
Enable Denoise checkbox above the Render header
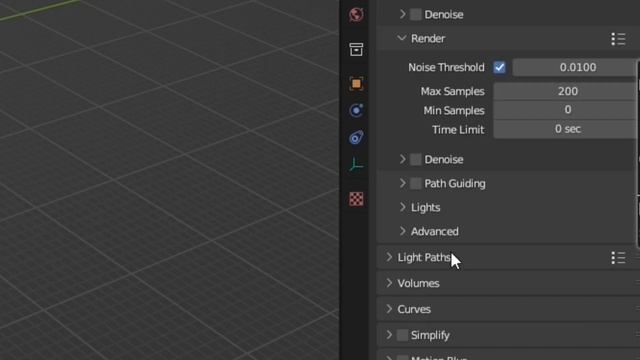416,15
